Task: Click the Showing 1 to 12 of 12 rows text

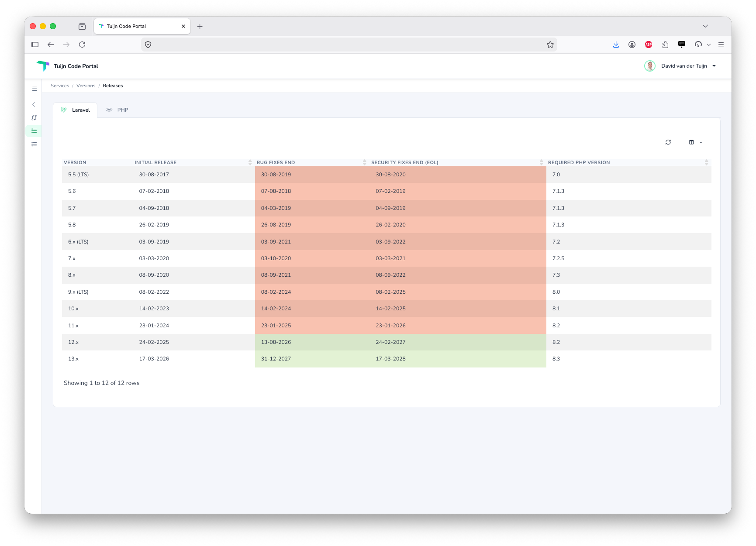Action: click(x=102, y=383)
